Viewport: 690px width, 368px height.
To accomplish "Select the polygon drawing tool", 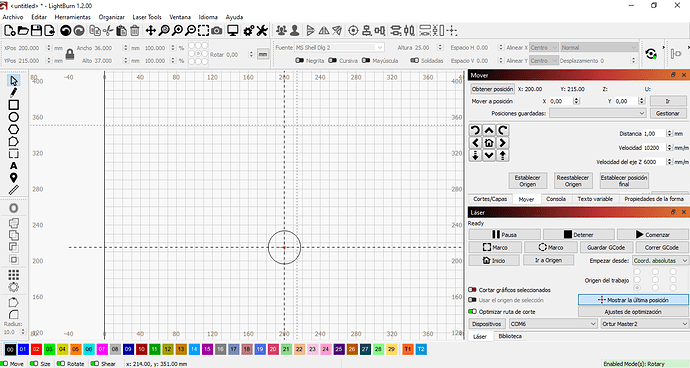I will click(x=14, y=129).
